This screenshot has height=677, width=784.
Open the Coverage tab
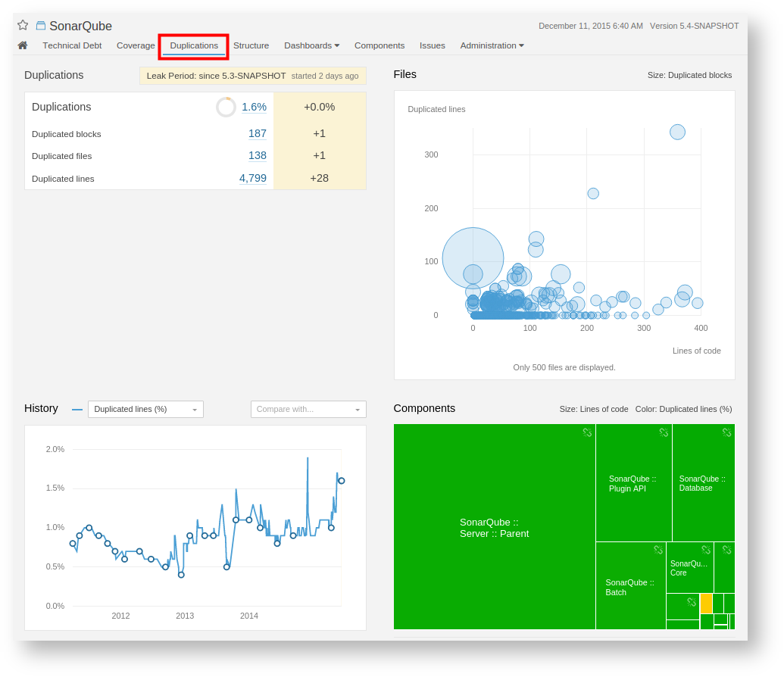pos(136,45)
